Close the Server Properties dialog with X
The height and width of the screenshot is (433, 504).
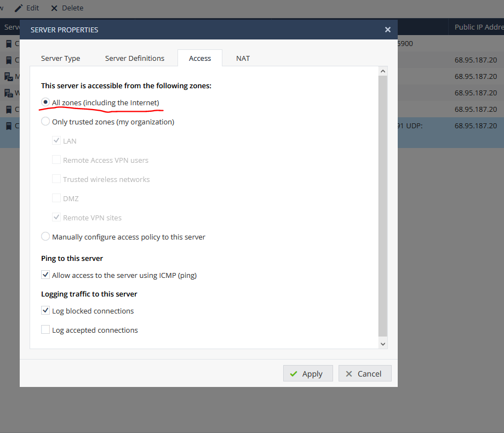pyautogui.click(x=387, y=30)
